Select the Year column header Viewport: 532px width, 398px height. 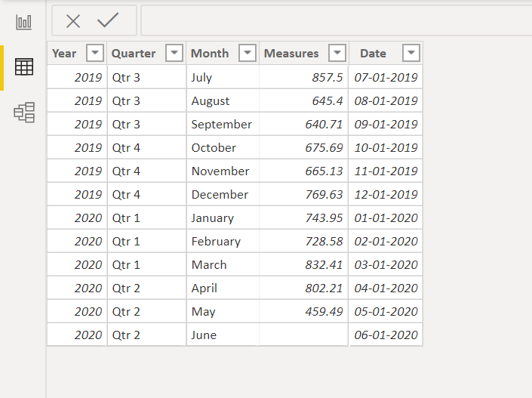pos(77,53)
